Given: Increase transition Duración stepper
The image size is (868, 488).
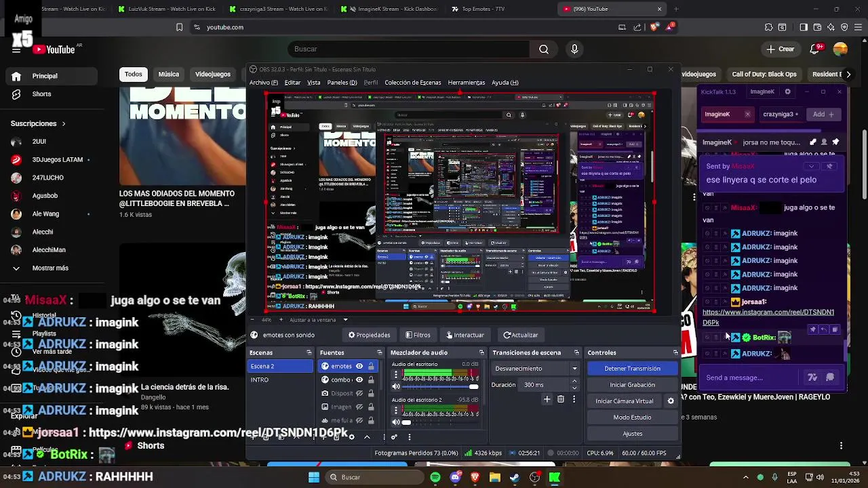Looking at the screenshot, I should tap(574, 382).
